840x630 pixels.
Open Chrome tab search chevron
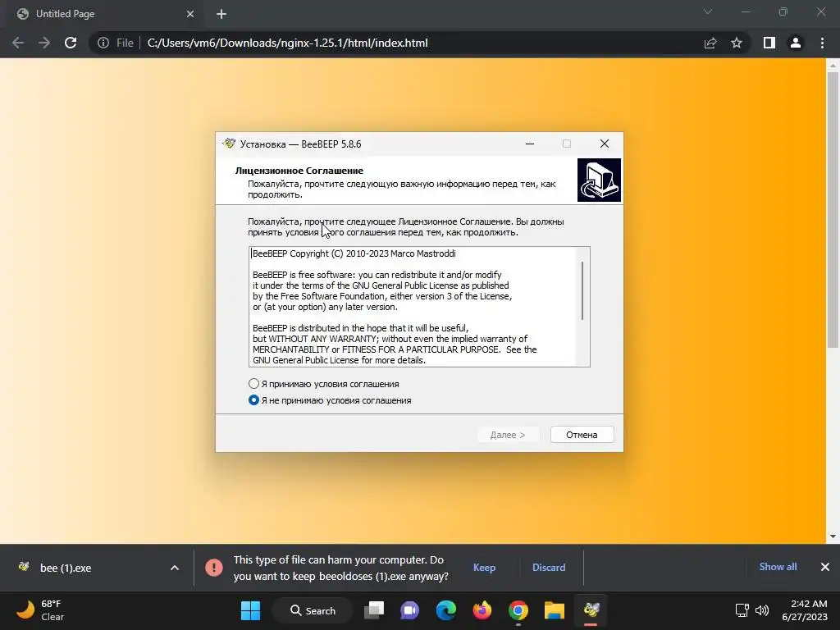(x=708, y=11)
